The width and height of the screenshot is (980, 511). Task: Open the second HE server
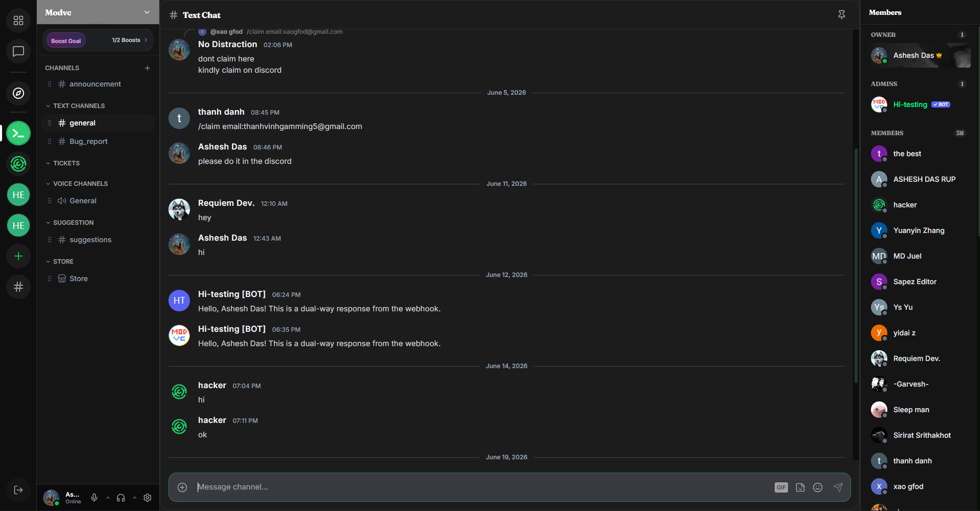point(18,225)
